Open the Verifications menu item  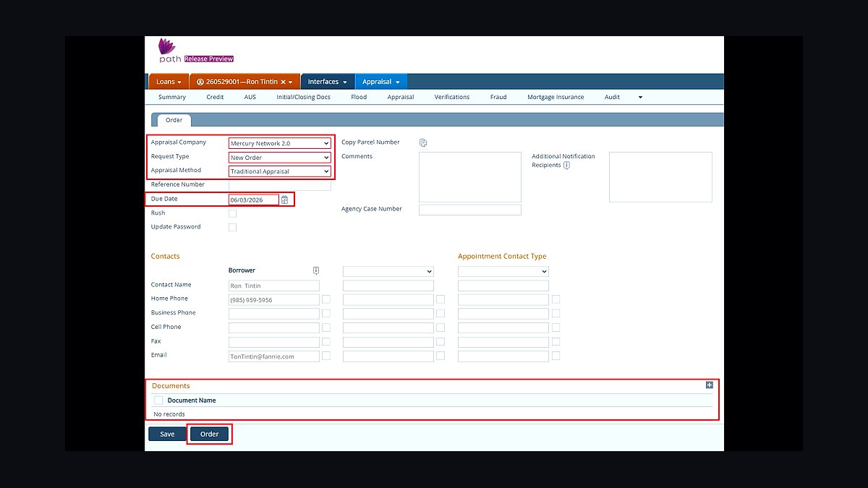452,97
